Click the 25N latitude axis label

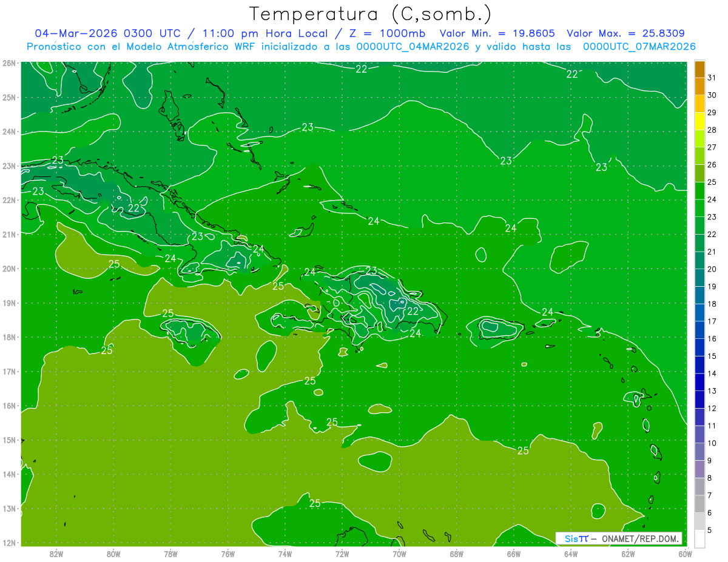coord(8,97)
